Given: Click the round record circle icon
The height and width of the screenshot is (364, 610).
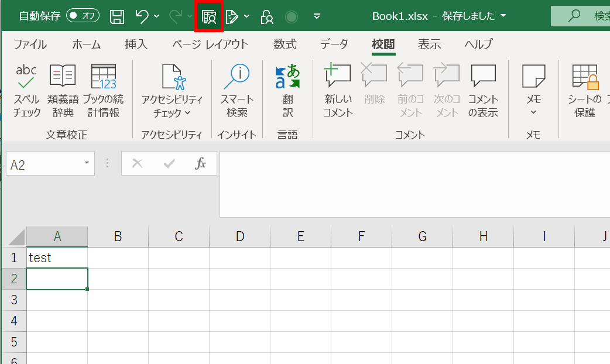Looking at the screenshot, I should (x=292, y=17).
